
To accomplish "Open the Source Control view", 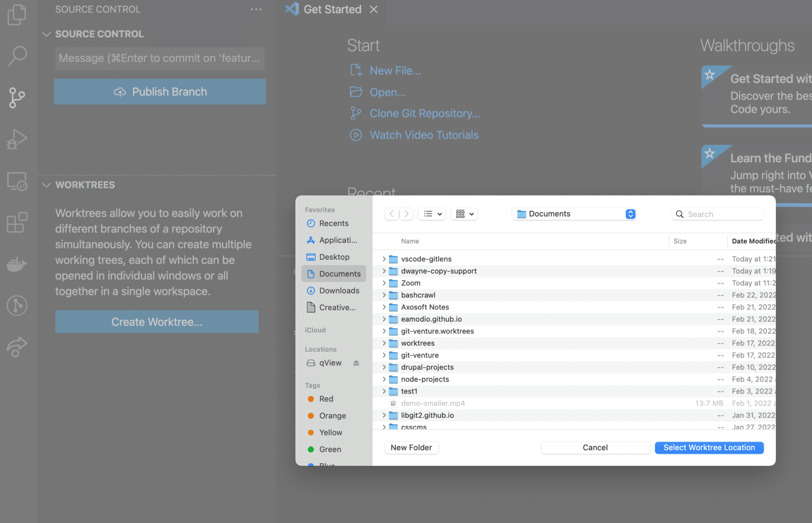I will tap(16, 98).
